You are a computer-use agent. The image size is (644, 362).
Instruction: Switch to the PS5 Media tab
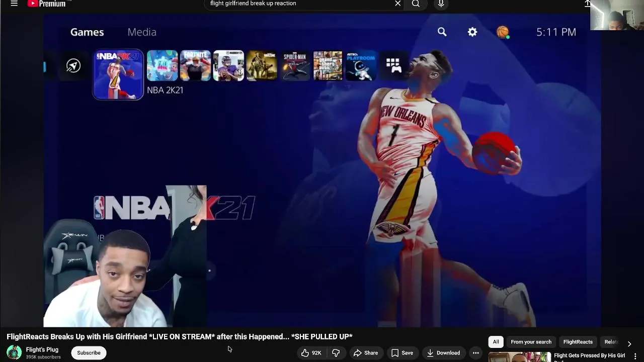[142, 32]
